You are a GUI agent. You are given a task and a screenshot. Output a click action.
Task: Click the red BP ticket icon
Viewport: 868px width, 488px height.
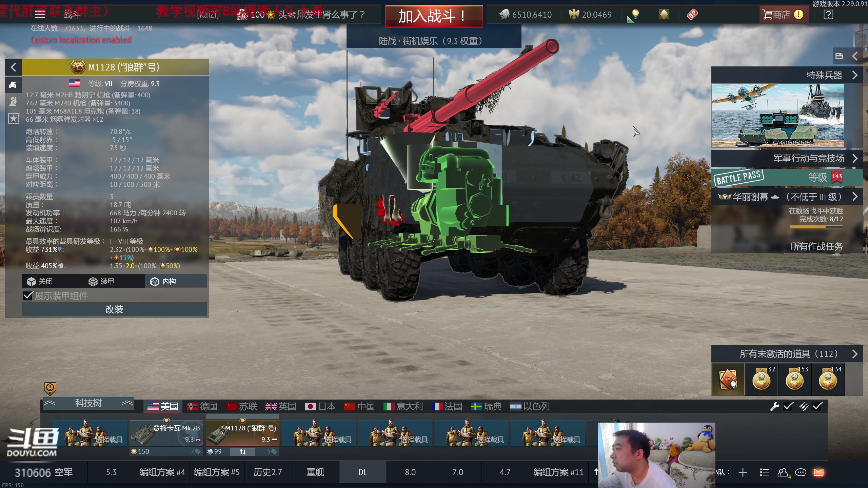click(x=692, y=14)
